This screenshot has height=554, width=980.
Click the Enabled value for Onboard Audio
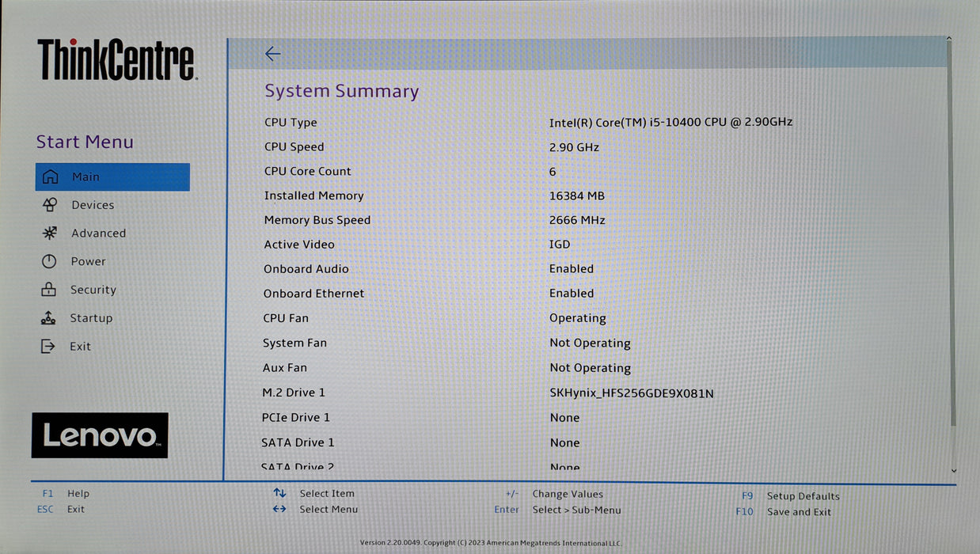click(x=572, y=269)
